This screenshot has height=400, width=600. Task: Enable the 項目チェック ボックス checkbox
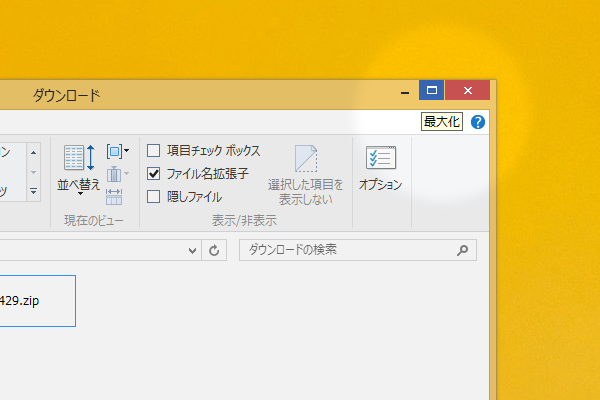pos(153,150)
